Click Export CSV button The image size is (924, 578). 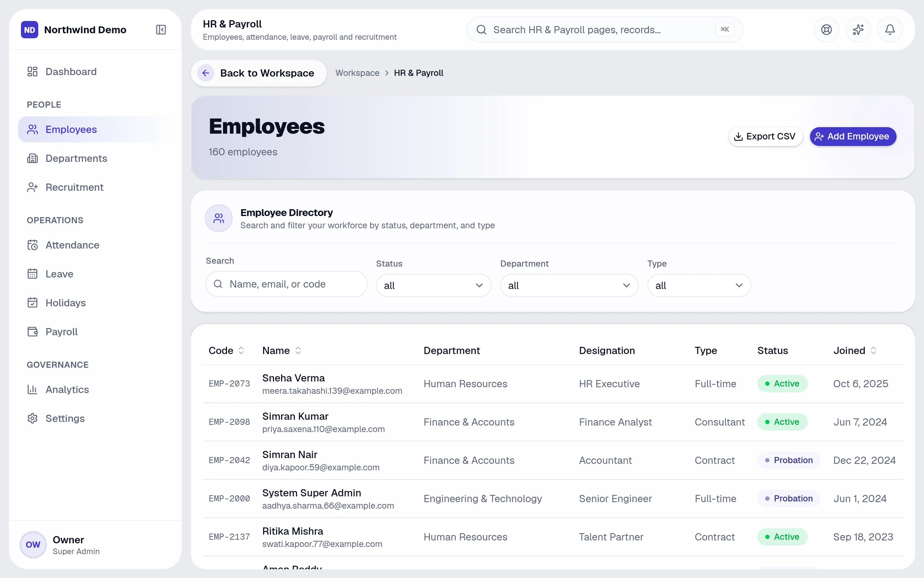tap(765, 137)
